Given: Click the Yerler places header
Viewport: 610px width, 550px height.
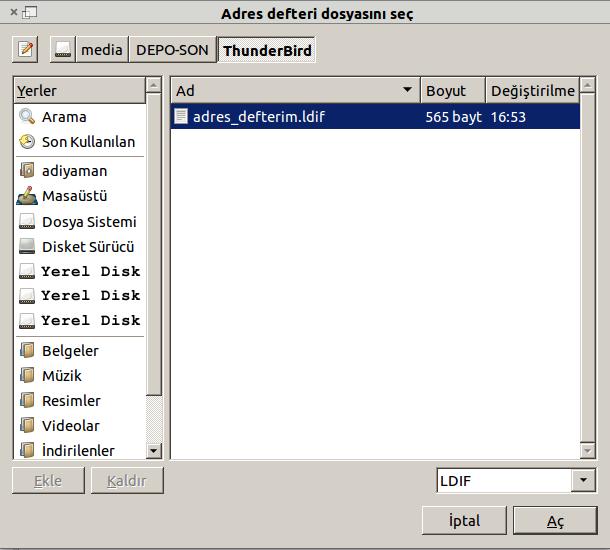Looking at the screenshot, I should [x=80, y=90].
